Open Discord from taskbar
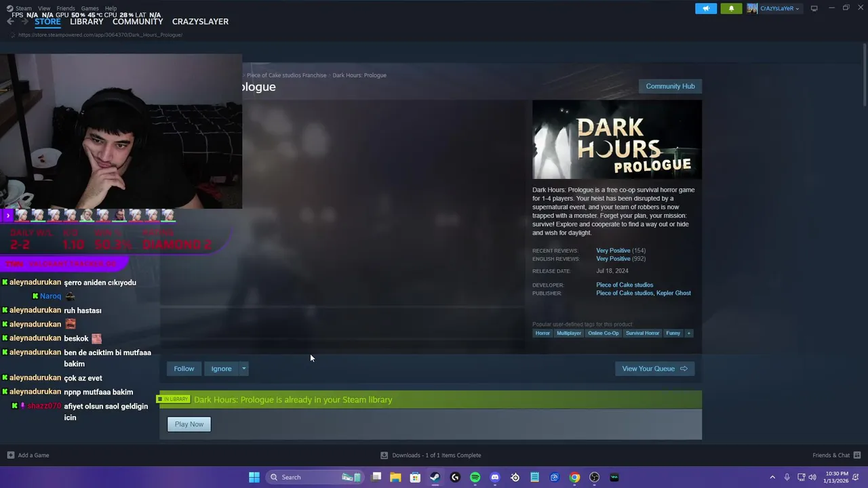The image size is (868, 488). click(495, 477)
